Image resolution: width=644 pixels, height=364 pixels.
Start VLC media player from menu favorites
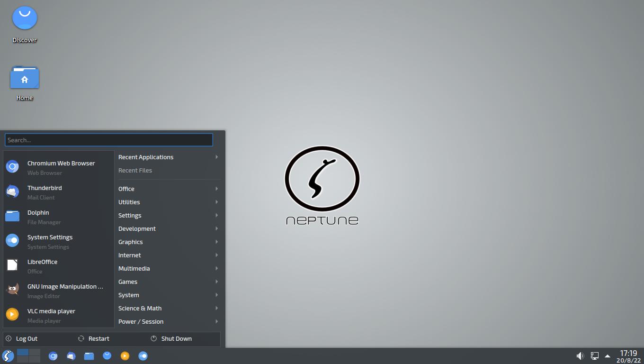59,315
